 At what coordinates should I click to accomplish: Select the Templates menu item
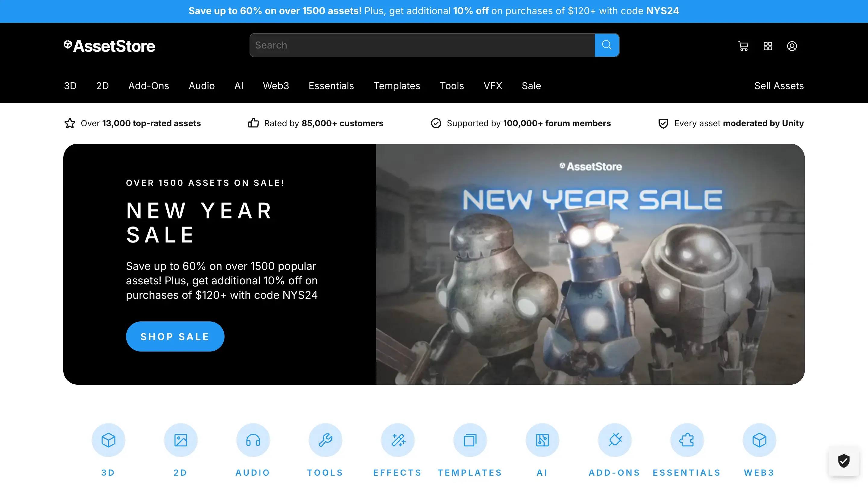[x=397, y=86]
